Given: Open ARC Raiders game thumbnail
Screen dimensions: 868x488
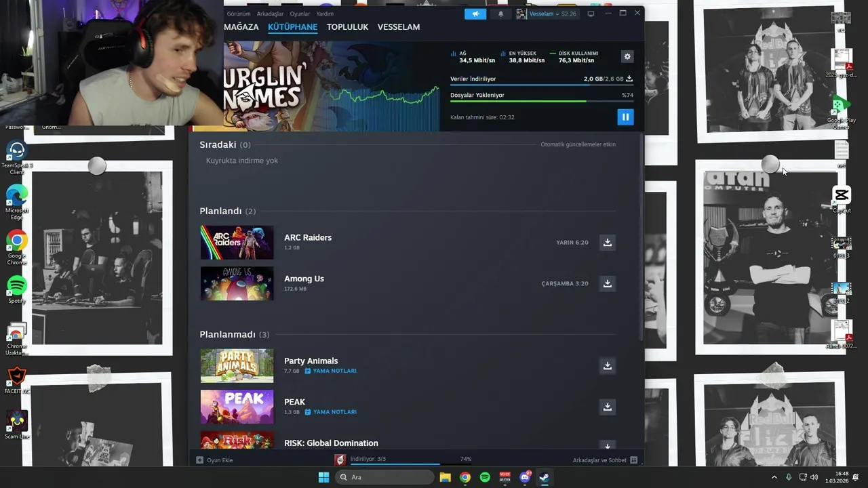Looking at the screenshot, I should point(237,242).
